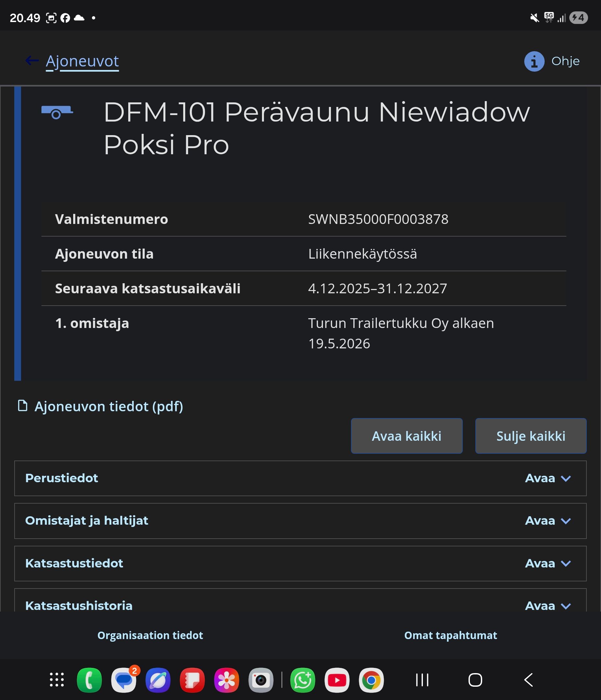Image resolution: width=601 pixels, height=700 pixels.
Task: Tap the system back navigation button
Action: [x=528, y=680]
